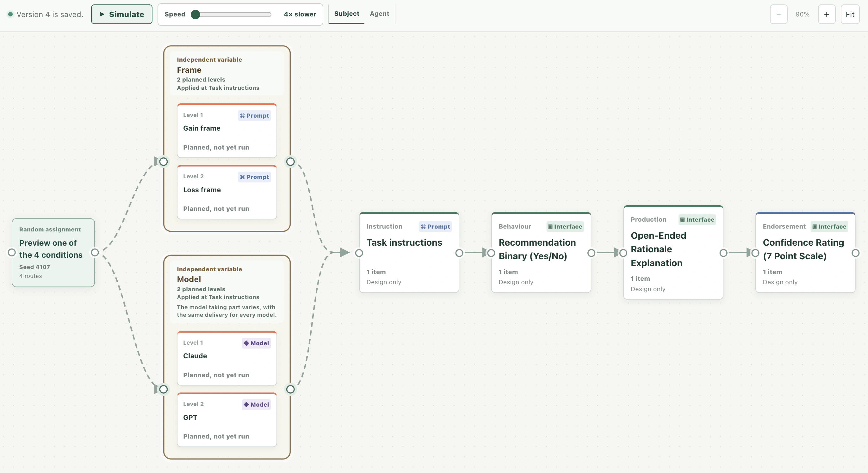
Task: Click the Model badge on GPT card
Action: pyautogui.click(x=257, y=405)
